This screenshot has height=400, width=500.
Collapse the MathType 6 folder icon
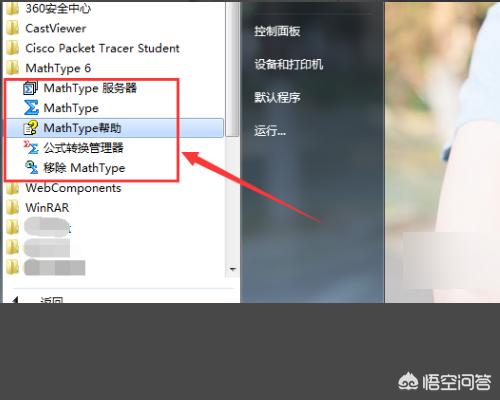coord(13,68)
